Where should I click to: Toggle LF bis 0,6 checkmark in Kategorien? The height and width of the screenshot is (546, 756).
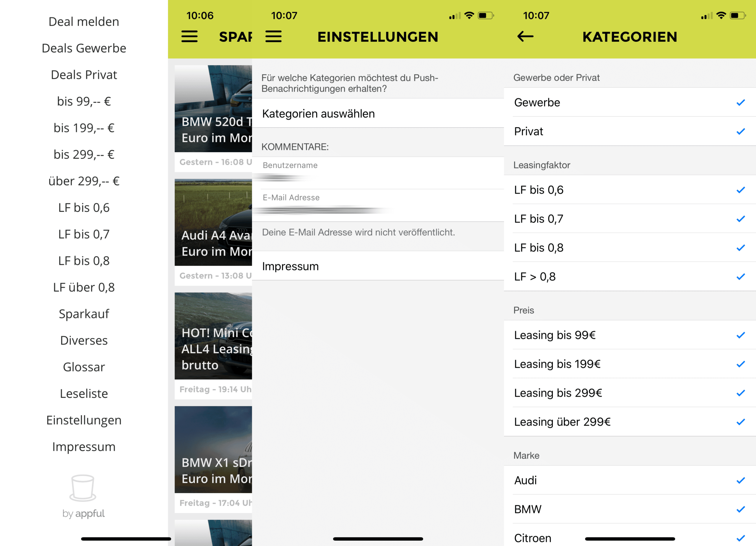(741, 190)
